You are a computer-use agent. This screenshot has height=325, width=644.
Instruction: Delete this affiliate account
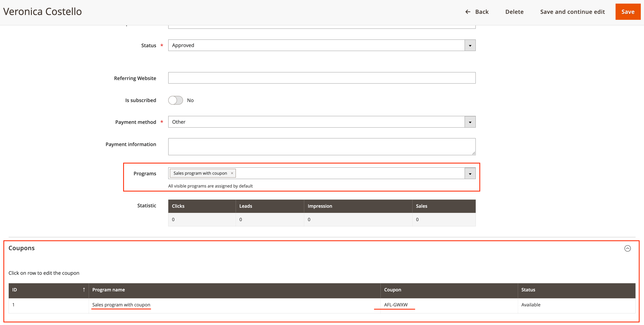[x=514, y=12]
